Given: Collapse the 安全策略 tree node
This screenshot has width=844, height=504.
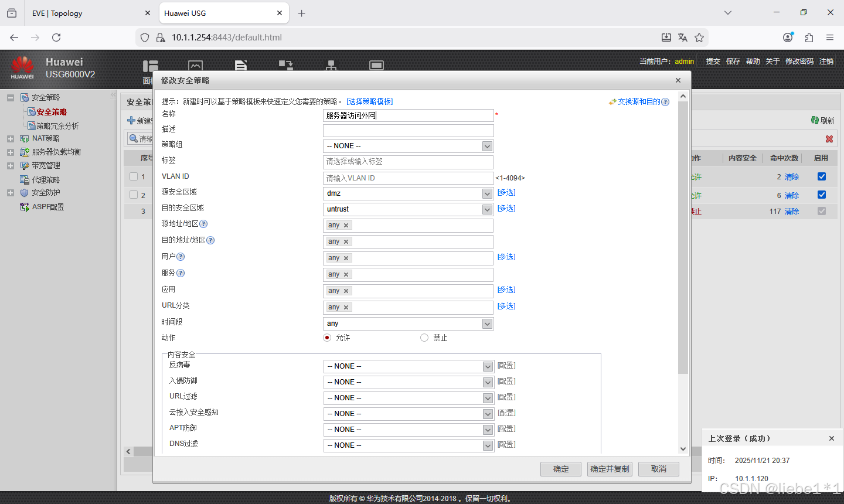Looking at the screenshot, I should point(11,98).
